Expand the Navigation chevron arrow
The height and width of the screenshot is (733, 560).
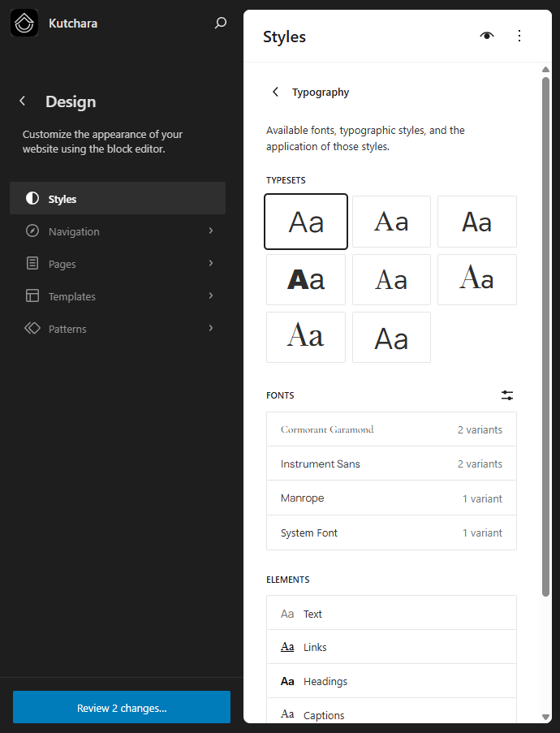pyautogui.click(x=211, y=231)
